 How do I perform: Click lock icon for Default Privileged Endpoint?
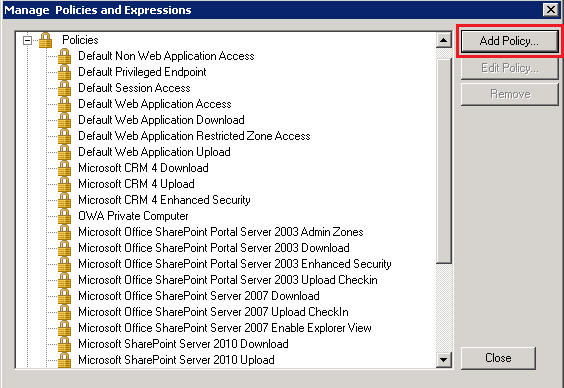64,72
